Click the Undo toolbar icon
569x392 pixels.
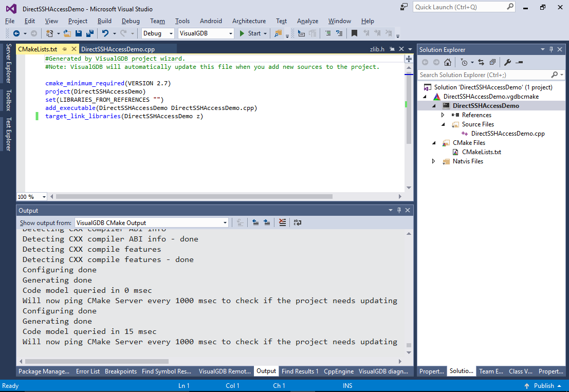click(105, 33)
